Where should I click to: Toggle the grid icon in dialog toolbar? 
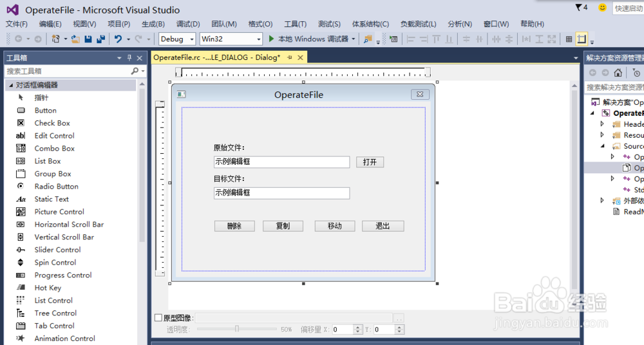(x=569, y=39)
